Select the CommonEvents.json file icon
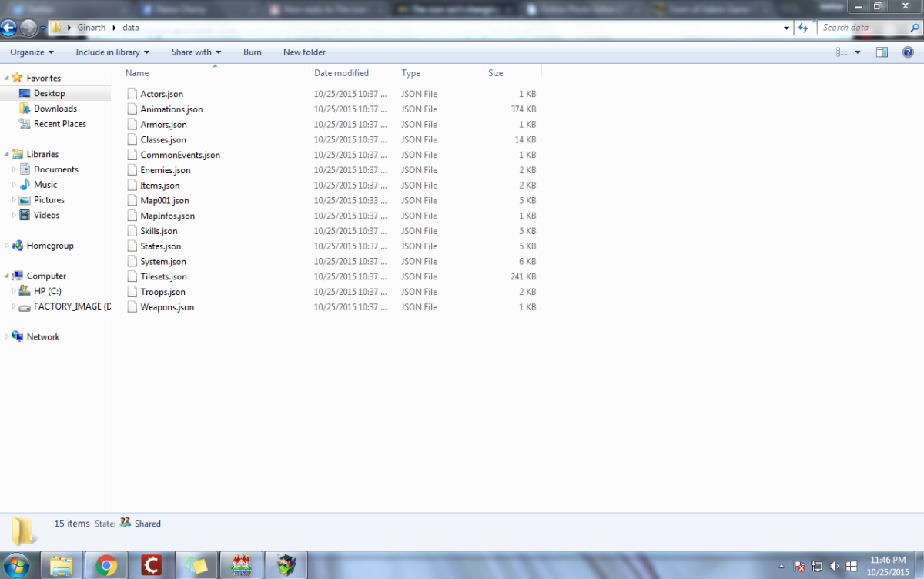 pos(132,155)
